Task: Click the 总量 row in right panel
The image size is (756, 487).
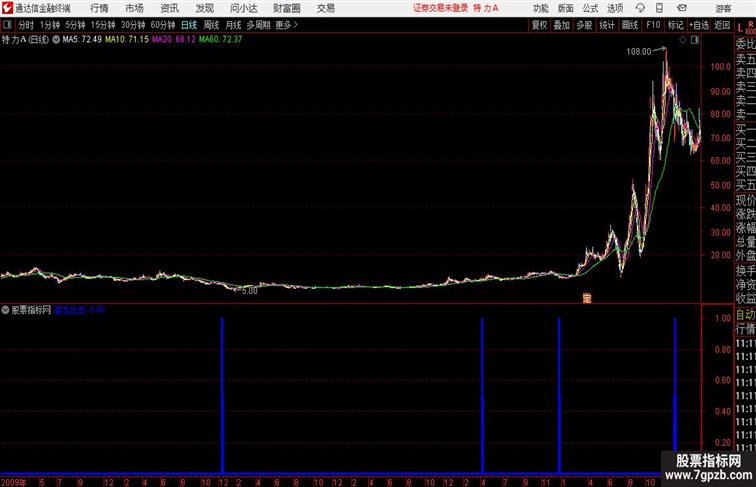Action: (x=745, y=242)
